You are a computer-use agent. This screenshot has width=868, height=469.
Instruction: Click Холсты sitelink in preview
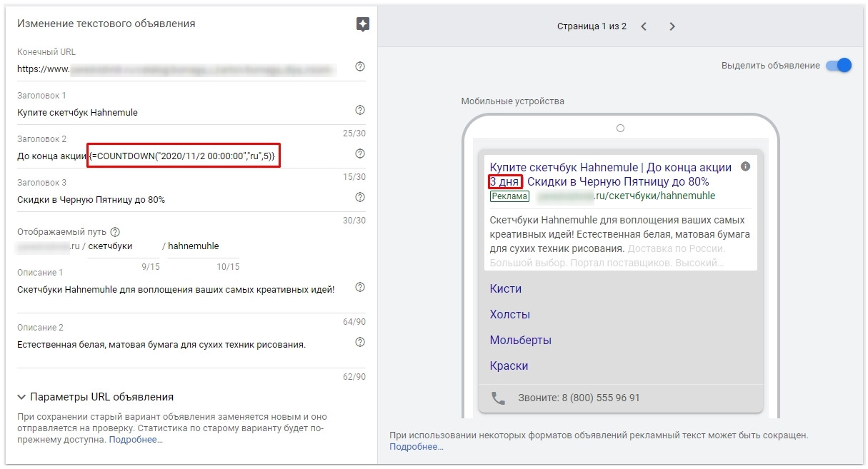pyautogui.click(x=509, y=315)
